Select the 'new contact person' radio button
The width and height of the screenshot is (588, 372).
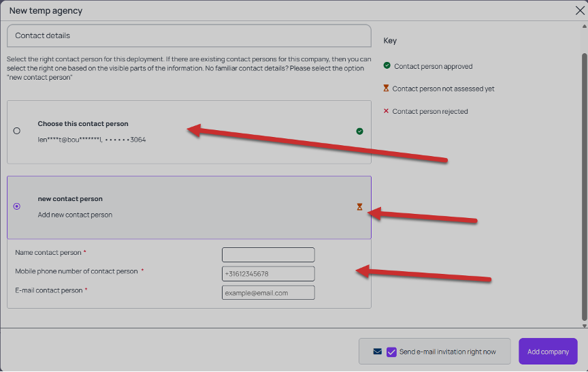point(17,206)
